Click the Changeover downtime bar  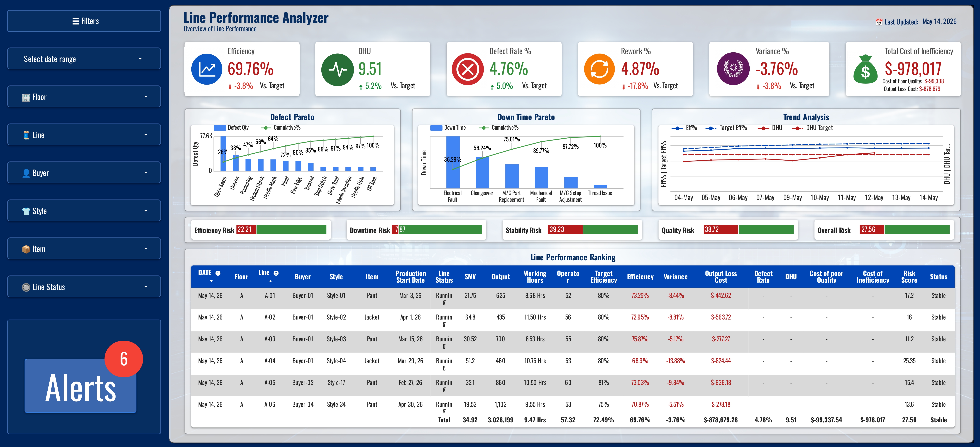tap(482, 173)
